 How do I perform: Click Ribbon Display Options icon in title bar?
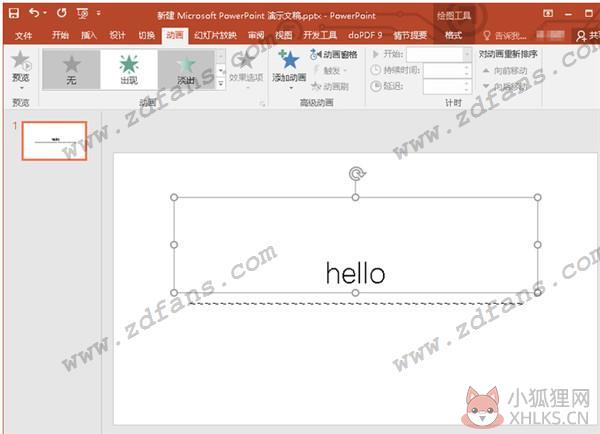[548, 13]
